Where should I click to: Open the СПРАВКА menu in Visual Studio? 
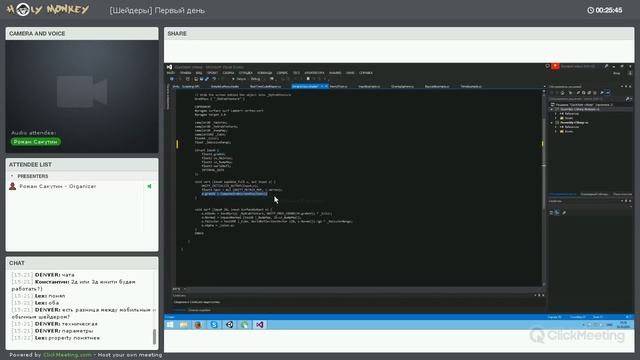click(366, 73)
